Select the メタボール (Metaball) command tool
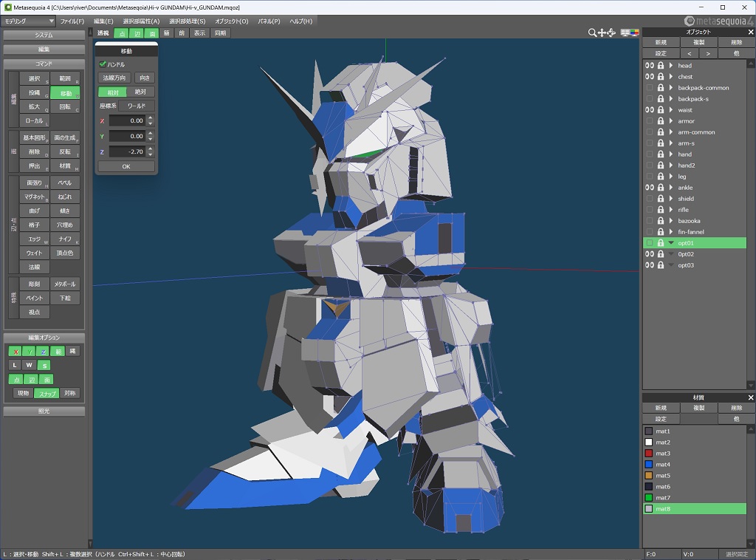 (x=65, y=284)
